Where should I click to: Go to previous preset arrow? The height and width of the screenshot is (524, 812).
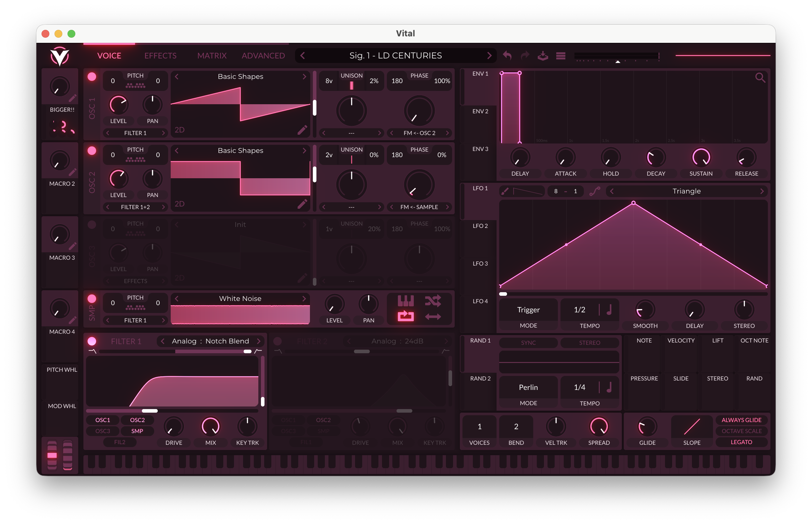pyautogui.click(x=302, y=56)
